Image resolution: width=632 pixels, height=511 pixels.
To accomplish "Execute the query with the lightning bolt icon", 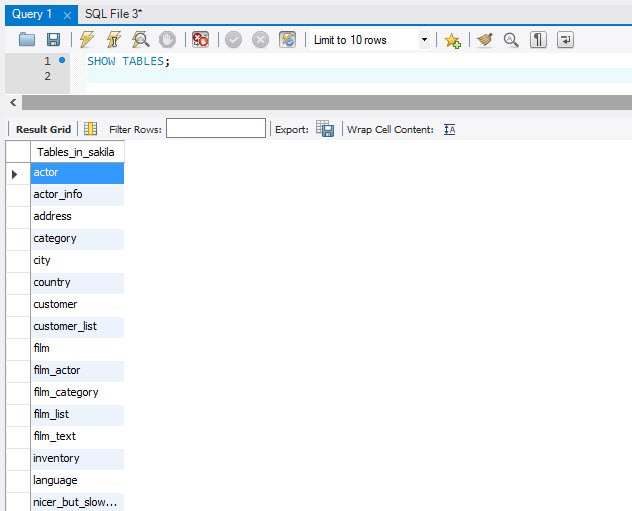I will click(x=87, y=39).
